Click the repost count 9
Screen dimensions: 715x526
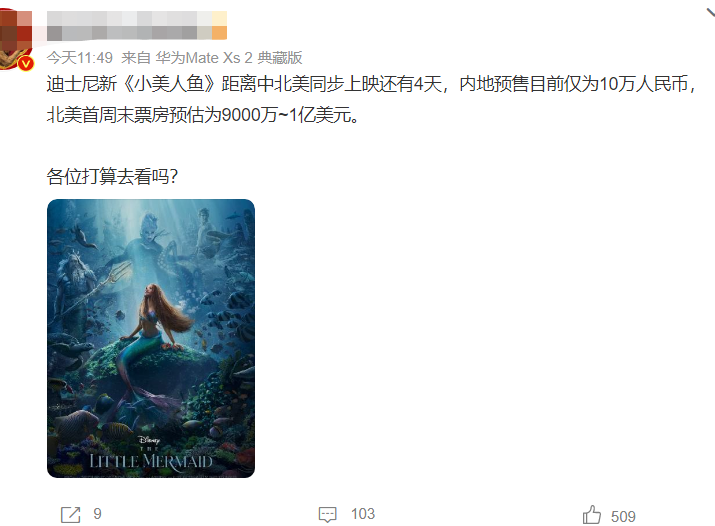pyautogui.click(x=98, y=514)
